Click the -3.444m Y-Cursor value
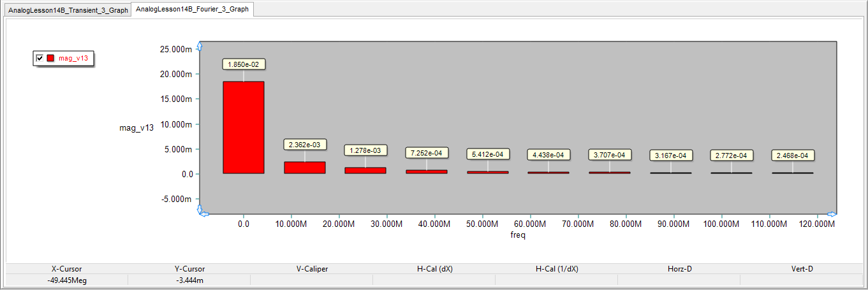 [x=189, y=280]
